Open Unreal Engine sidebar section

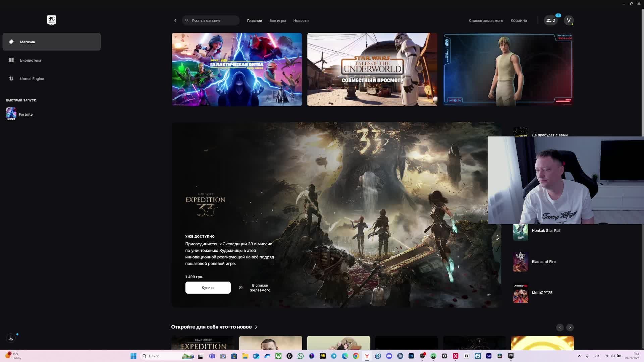click(32, 79)
